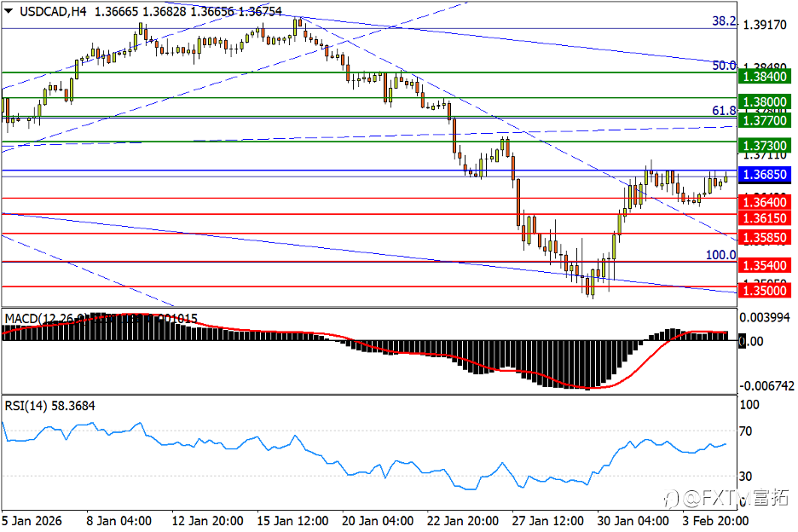Click the MACD 0.00 zero-line label
Viewport: 798px width, 532px height.
pos(751,341)
